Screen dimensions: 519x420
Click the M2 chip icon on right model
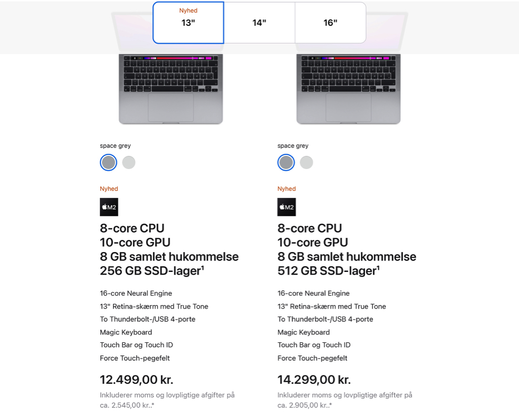point(287,207)
